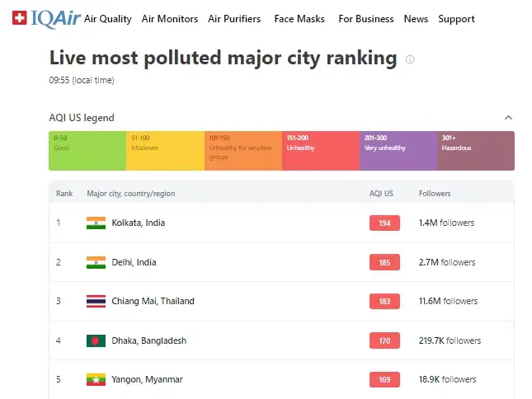
Task: Click the India flag next to Kolkata
Action: pyautogui.click(x=96, y=223)
